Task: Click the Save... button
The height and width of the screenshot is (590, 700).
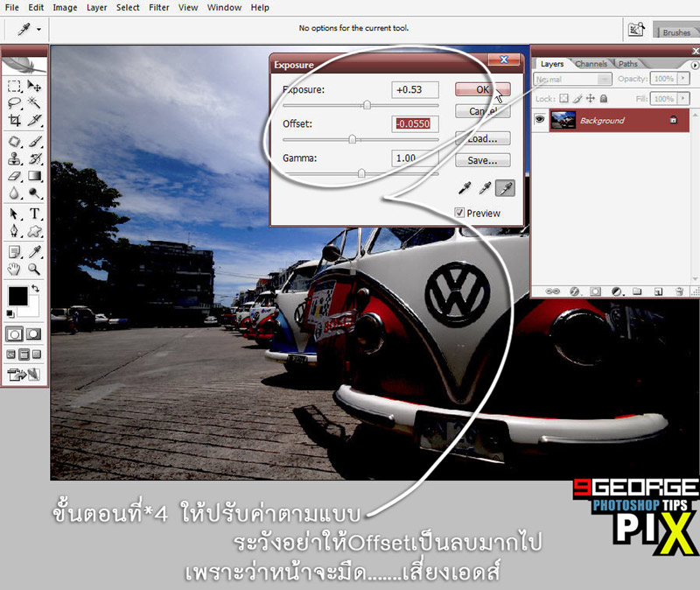Action: pos(483,160)
